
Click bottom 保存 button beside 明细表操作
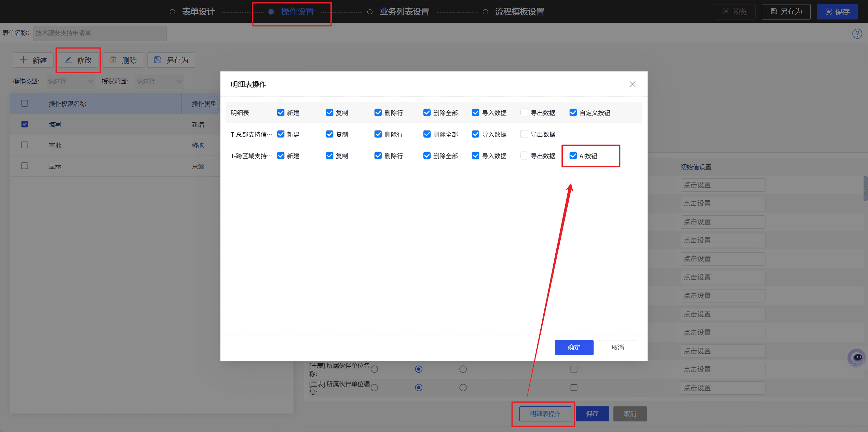point(593,414)
